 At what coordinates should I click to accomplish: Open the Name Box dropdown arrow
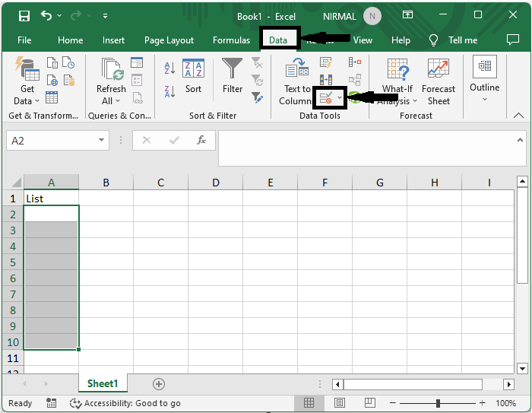[x=101, y=140]
